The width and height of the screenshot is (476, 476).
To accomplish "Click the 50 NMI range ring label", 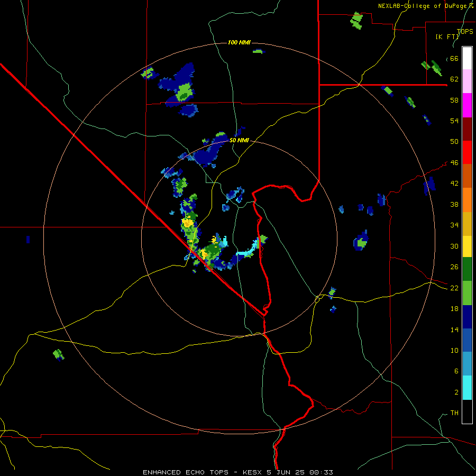I will [239, 140].
